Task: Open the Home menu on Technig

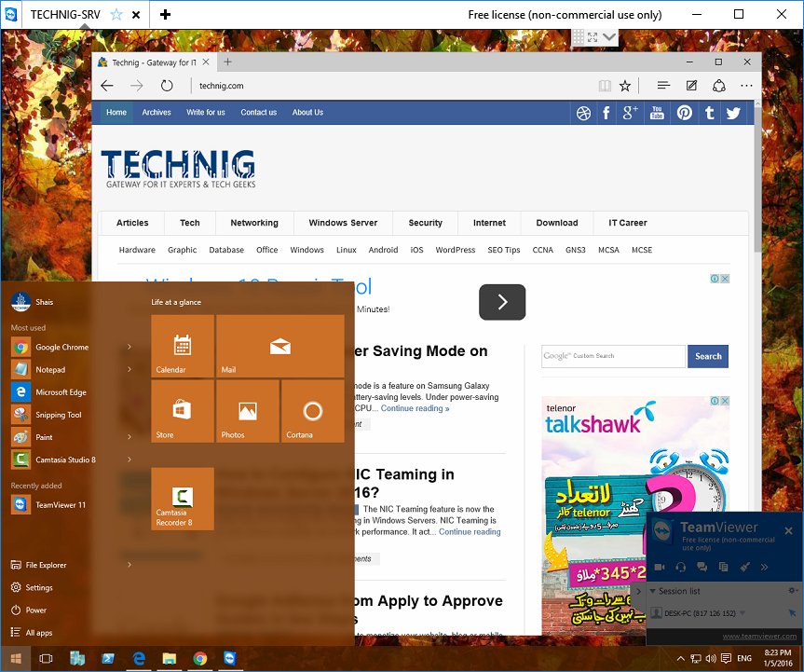Action: tap(116, 113)
